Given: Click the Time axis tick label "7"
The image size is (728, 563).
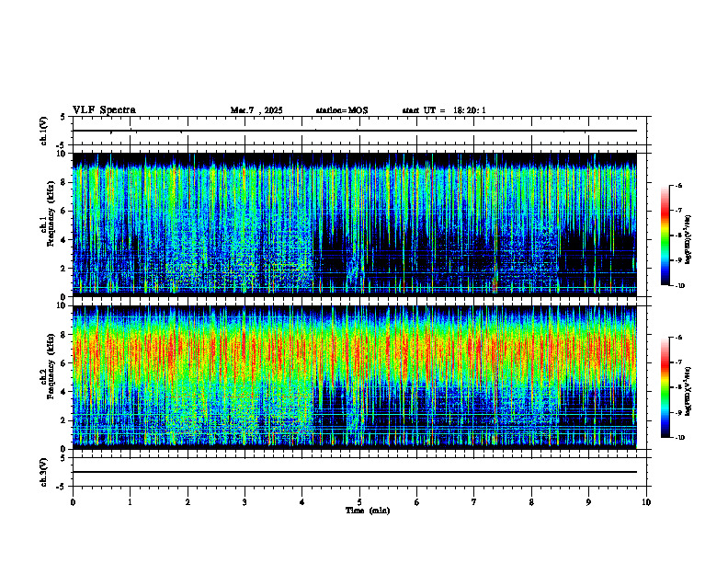Looking at the screenshot, I should click(x=474, y=502).
